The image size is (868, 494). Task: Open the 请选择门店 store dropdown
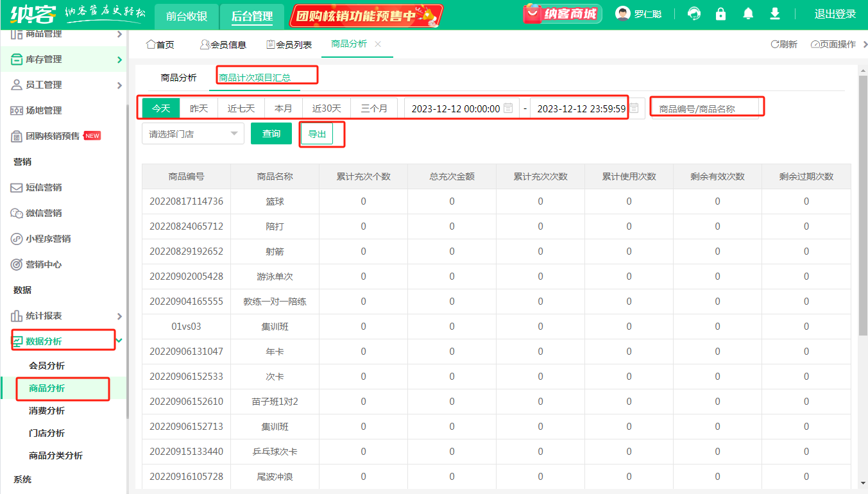(192, 134)
